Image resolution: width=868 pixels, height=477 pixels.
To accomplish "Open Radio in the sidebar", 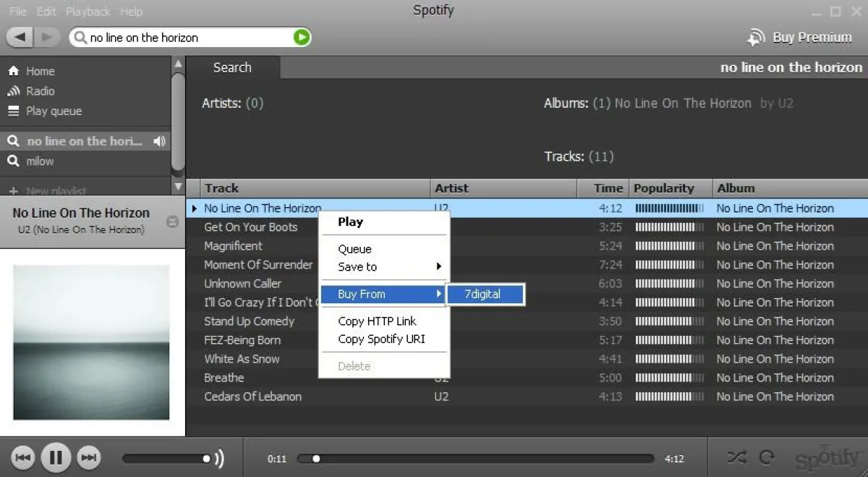I will [x=40, y=91].
